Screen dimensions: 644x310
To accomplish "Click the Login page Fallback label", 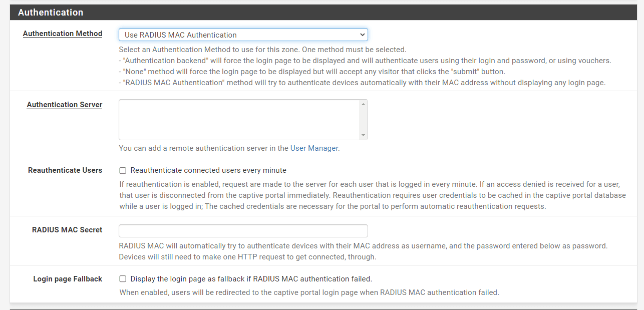I will [68, 279].
